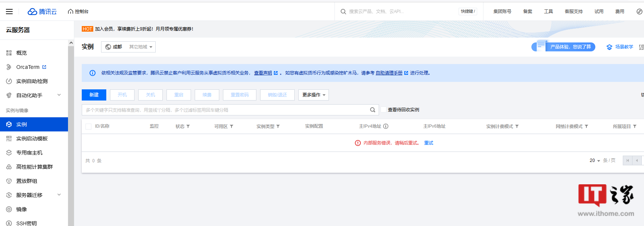Open 所属项目 column filter
This screenshot has width=644, height=226.
635,127
